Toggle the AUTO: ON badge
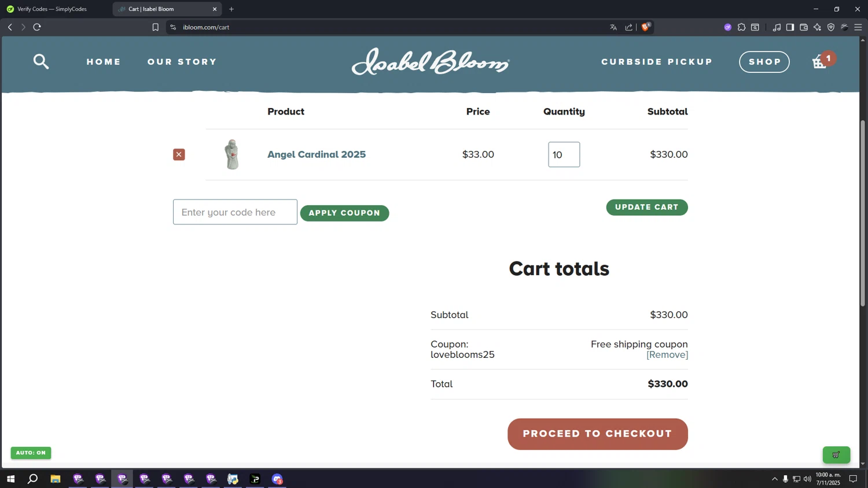Image resolution: width=868 pixels, height=488 pixels. click(x=31, y=453)
